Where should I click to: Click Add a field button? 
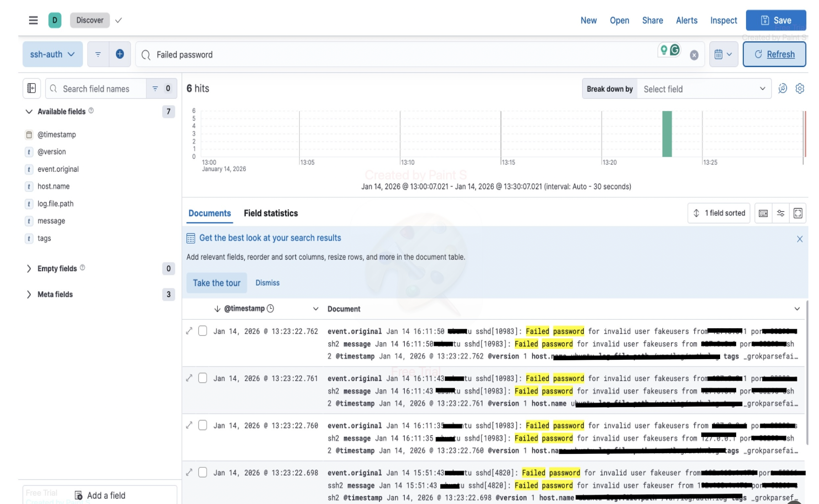[x=100, y=495]
